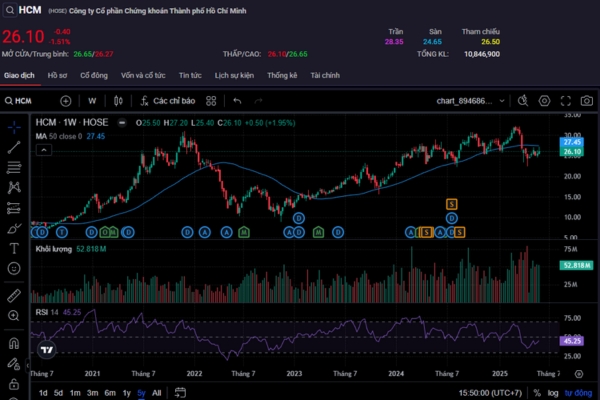
Task: Open the Tài chính tab
Action: [x=325, y=75]
